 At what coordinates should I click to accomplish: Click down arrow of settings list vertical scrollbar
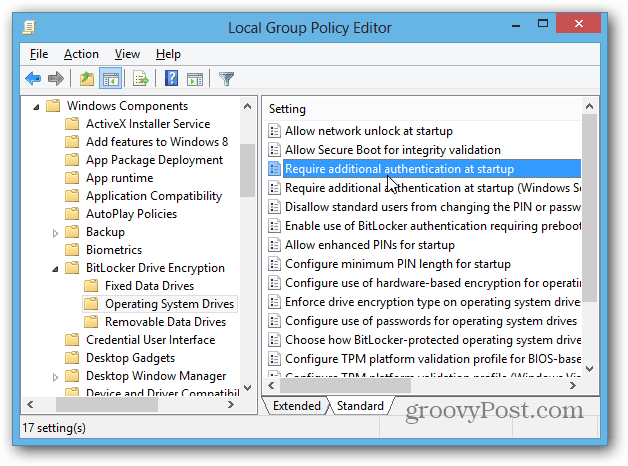(590, 368)
